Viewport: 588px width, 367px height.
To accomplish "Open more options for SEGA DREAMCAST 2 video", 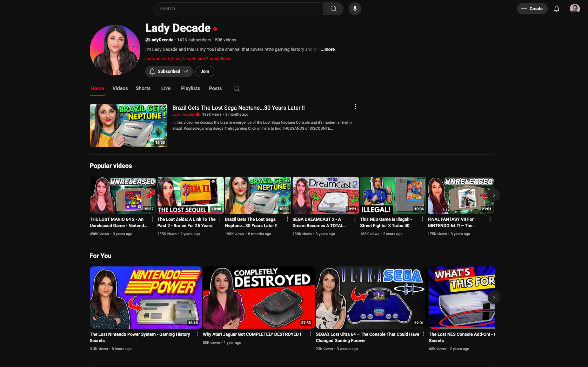I will point(355,219).
